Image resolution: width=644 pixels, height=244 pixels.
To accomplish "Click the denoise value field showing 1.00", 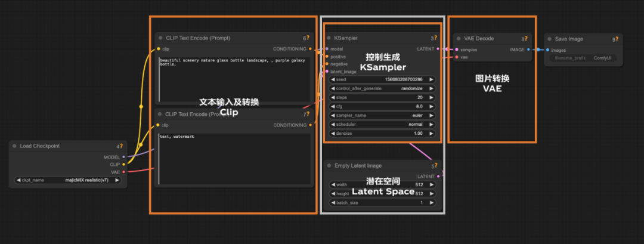I will [x=382, y=134].
